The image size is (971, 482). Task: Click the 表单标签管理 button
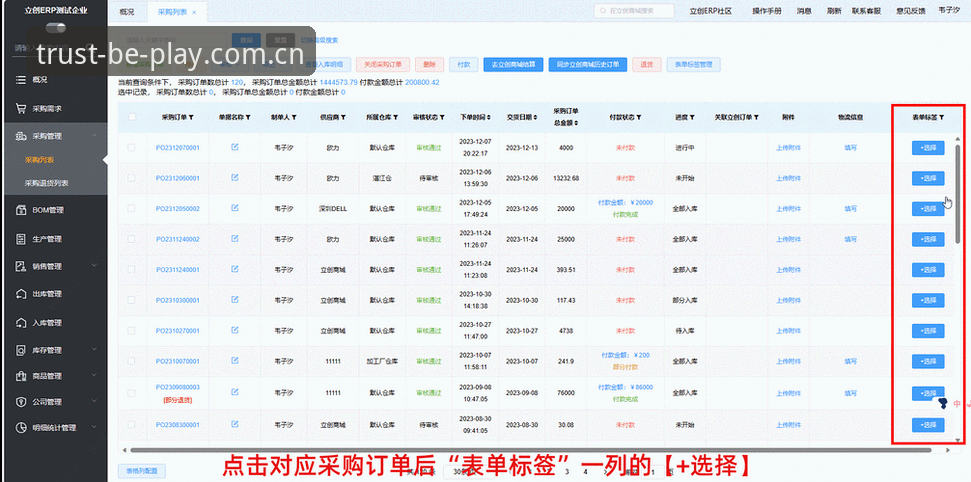point(694,64)
